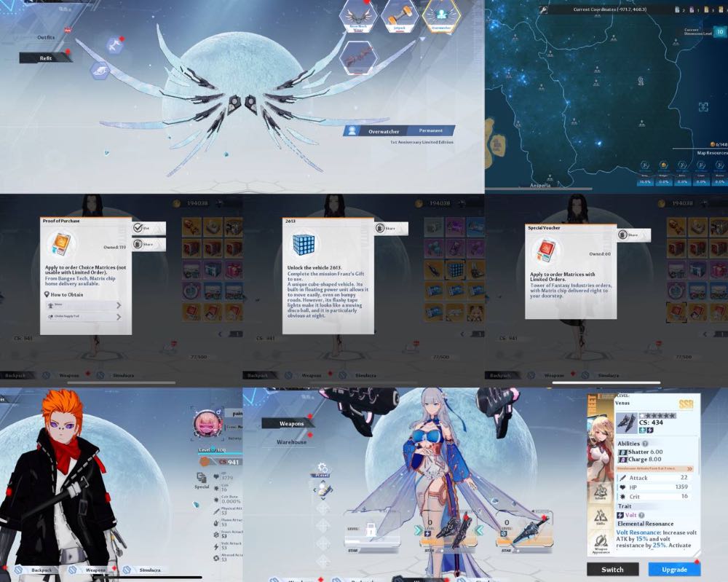Share the 2613 vehicle item

coord(391,228)
